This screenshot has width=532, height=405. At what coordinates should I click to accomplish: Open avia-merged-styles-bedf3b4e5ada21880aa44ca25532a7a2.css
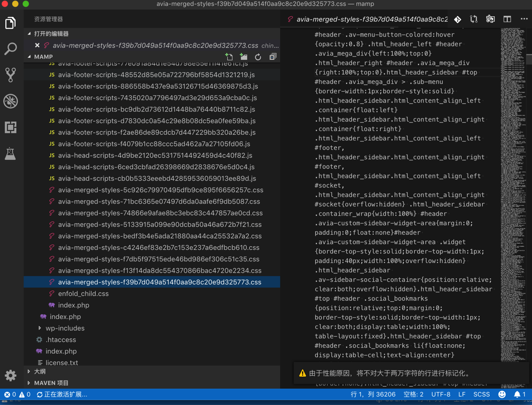tap(152, 236)
